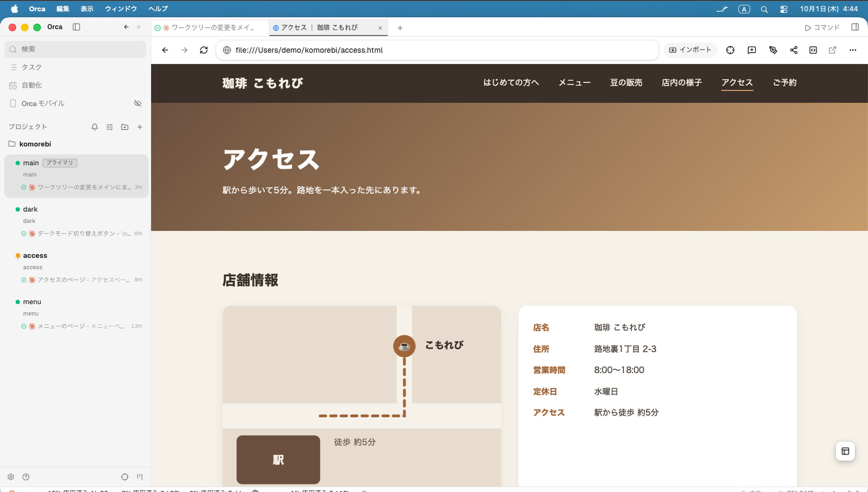Open 自動化 in the sidebar
The width and height of the screenshot is (868, 492).
click(75, 85)
